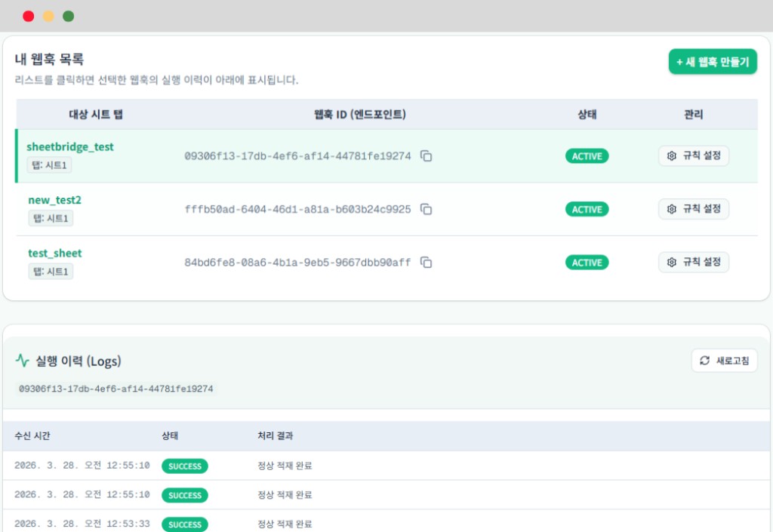Image resolution: width=773 pixels, height=532 pixels.
Task: Click the ACTIVE badge for sheetbridge_test
Action: [x=587, y=156]
